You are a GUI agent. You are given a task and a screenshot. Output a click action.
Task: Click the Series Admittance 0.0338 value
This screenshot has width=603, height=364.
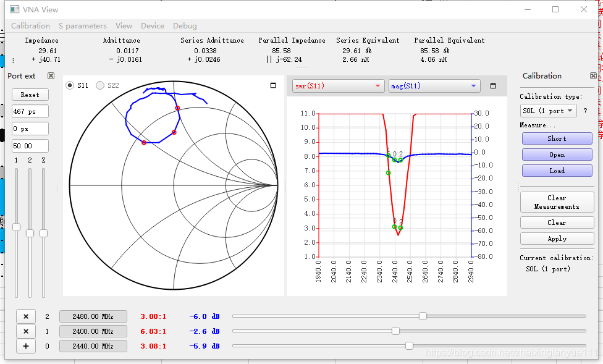[x=205, y=51]
